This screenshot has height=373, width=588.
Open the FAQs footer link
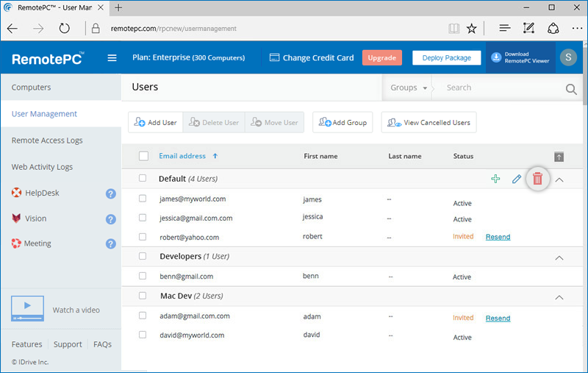point(102,344)
